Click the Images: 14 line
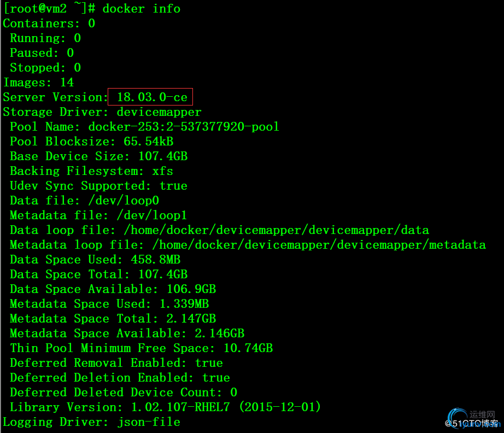This screenshot has height=433, width=504. click(x=39, y=83)
